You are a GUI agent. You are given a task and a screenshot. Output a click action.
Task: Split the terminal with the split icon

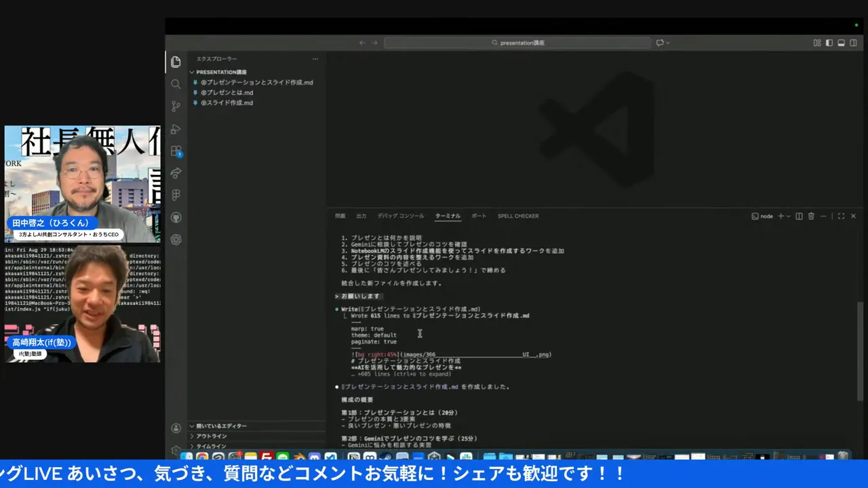tap(800, 216)
